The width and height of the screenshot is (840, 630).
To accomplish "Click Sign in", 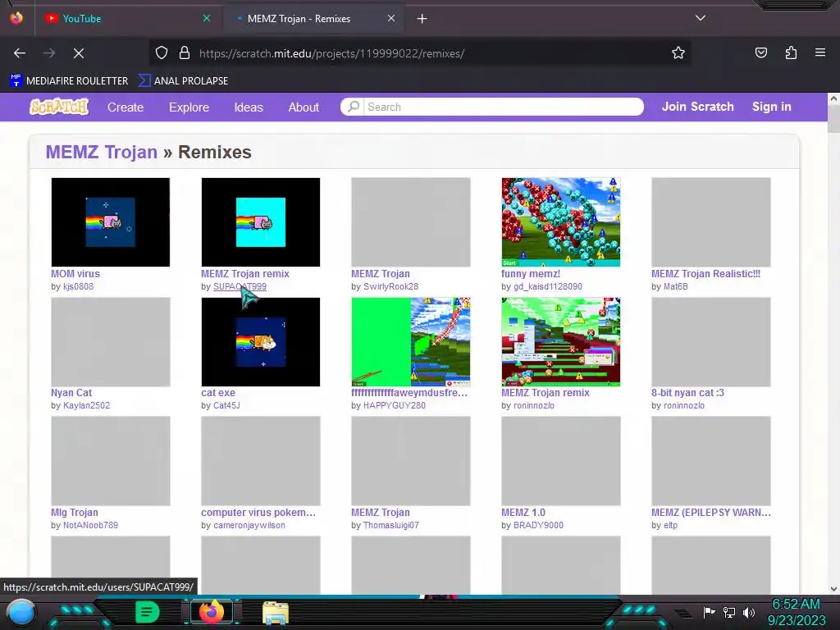I will (x=771, y=107).
